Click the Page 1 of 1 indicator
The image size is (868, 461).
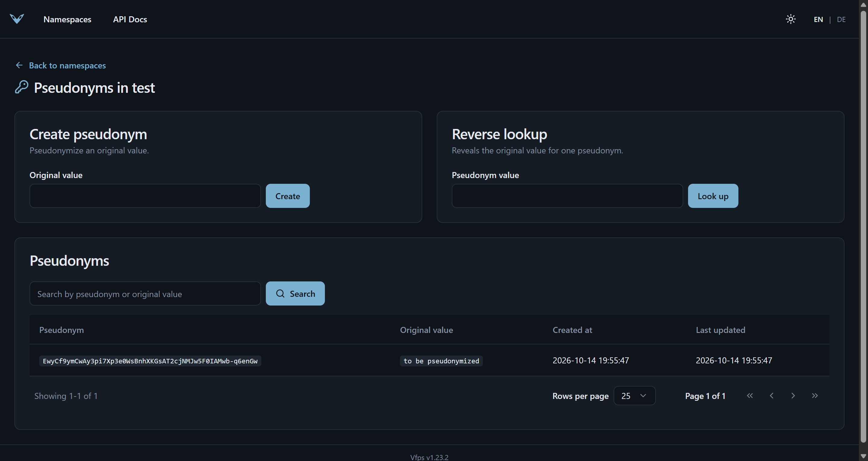[x=705, y=396]
